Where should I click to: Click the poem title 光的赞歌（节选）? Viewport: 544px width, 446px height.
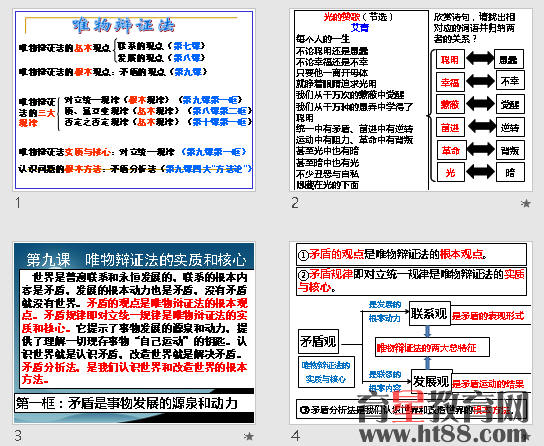click(x=358, y=17)
